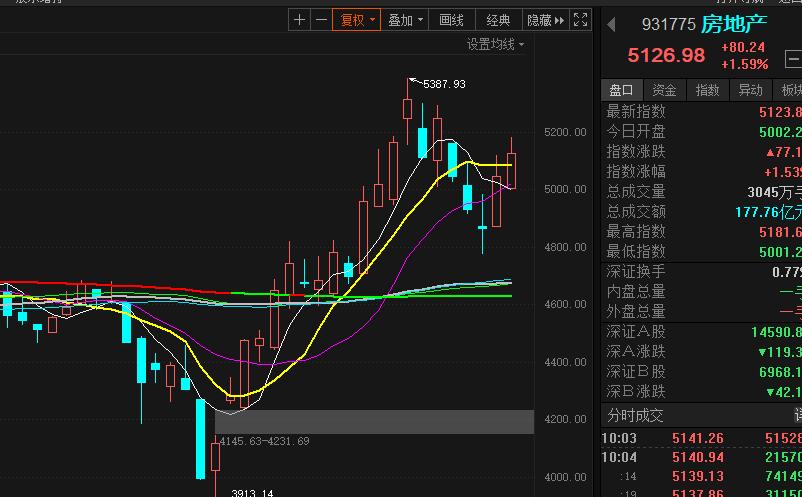Click the 房地产 index name
This screenshot has height=497, width=802.
coord(734,24)
